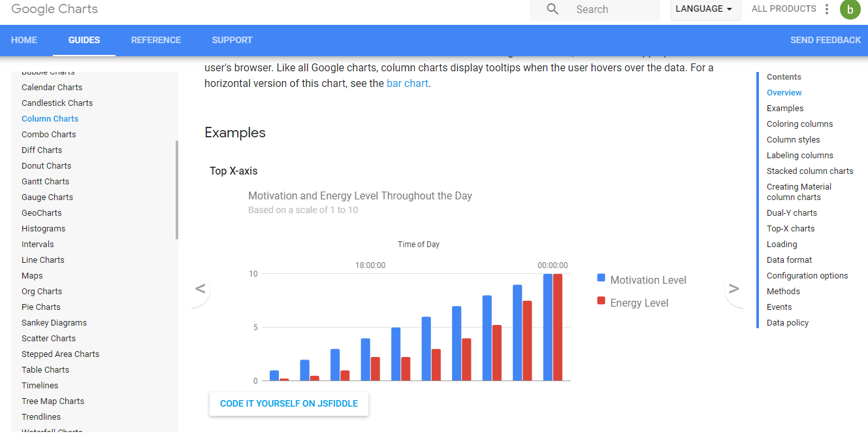868x440 pixels.
Task: Go to the HOME tab
Action: [24, 40]
